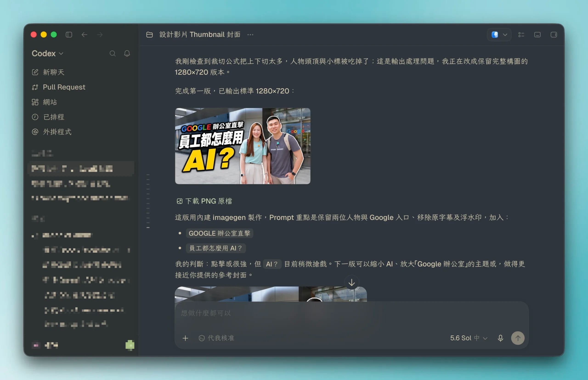Toggle the sidebar panel icon
588x380 pixels.
click(x=69, y=34)
